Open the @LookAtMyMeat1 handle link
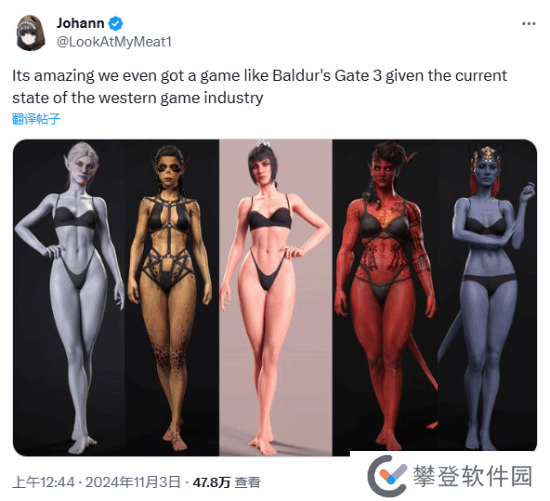This screenshot has width=550, height=501. coord(114,42)
